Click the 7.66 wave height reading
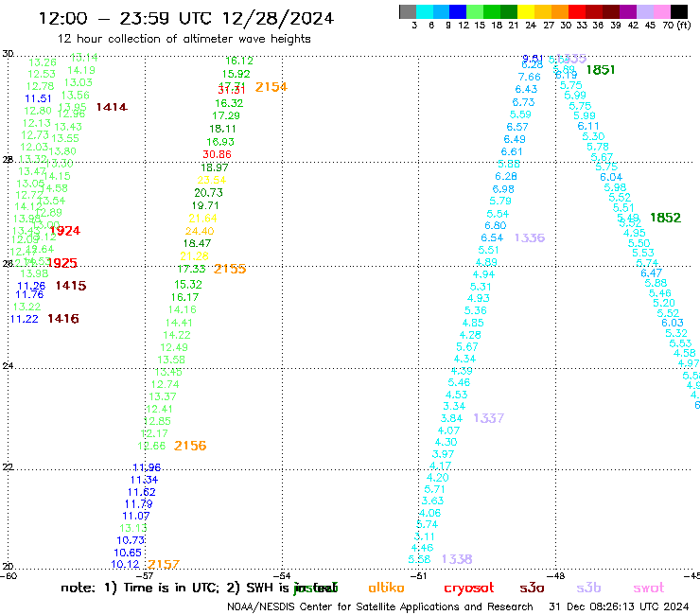 coord(530,78)
